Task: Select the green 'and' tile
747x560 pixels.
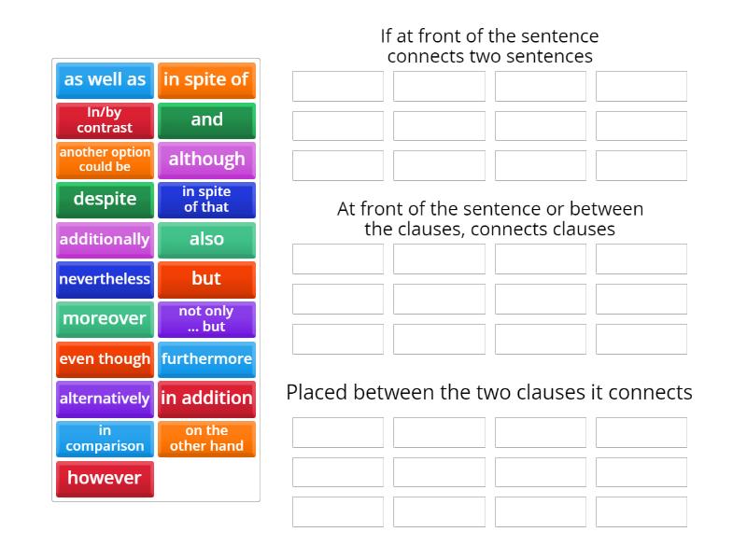Action: (206, 120)
